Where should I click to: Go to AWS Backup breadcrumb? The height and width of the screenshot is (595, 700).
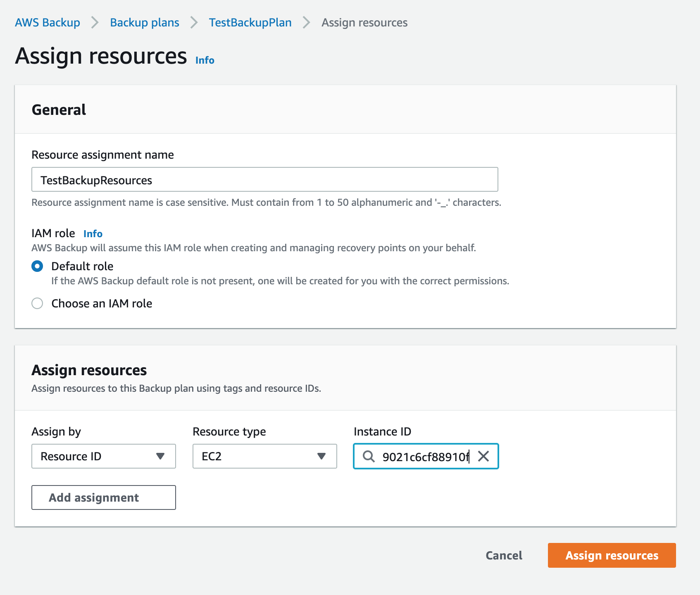pyautogui.click(x=48, y=22)
